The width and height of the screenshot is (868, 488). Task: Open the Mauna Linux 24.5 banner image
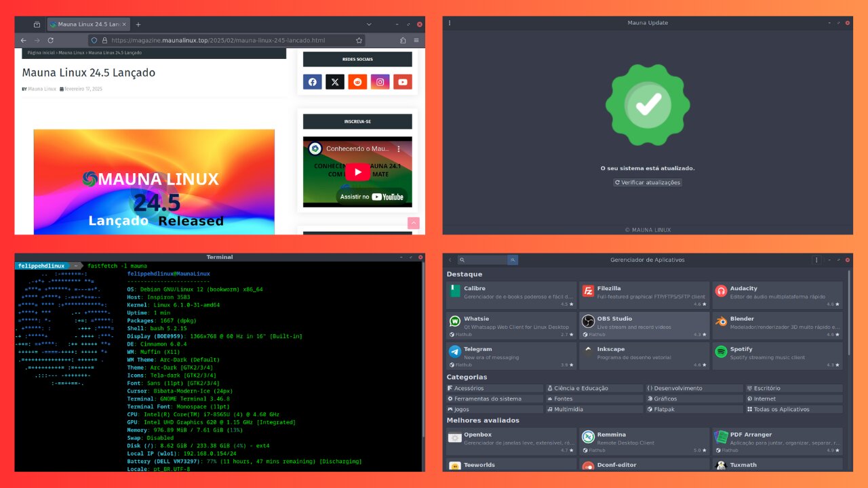[x=154, y=182]
